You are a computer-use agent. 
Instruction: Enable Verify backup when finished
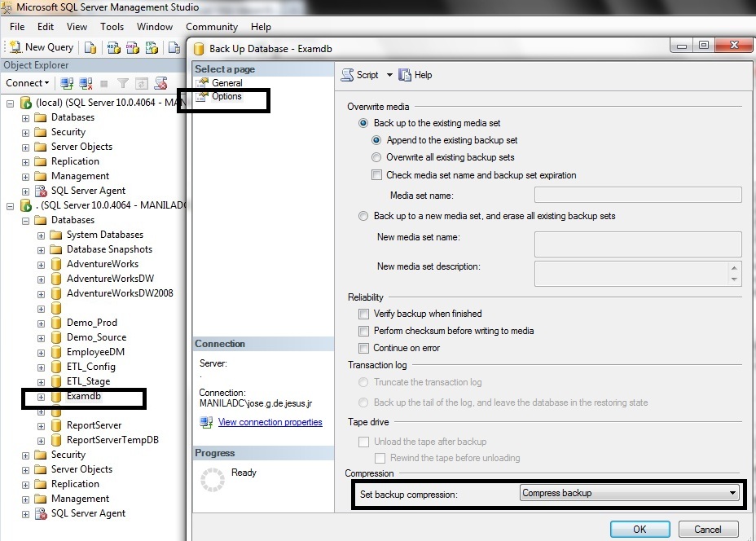click(363, 314)
